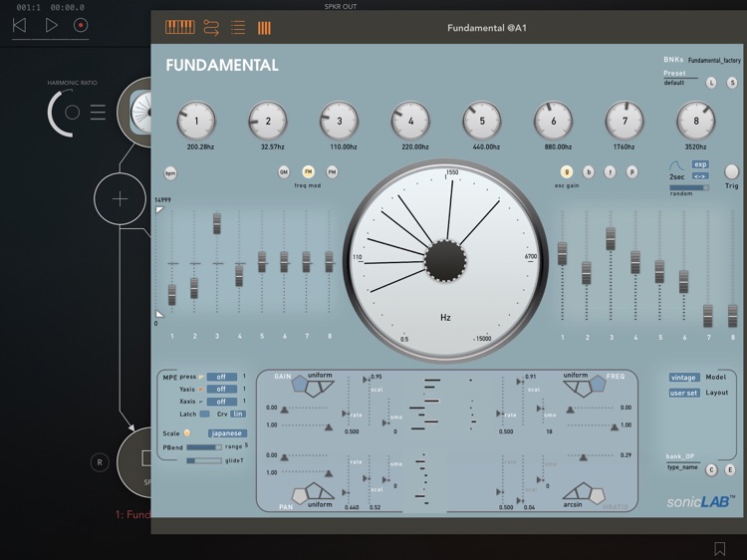Open the signal routing icon in plugin header

tap(211, 28)
